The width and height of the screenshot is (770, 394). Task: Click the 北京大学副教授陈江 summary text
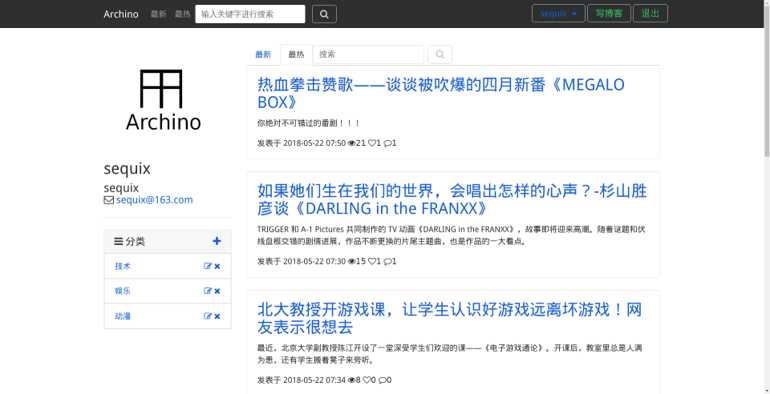(x=449, y=354)
